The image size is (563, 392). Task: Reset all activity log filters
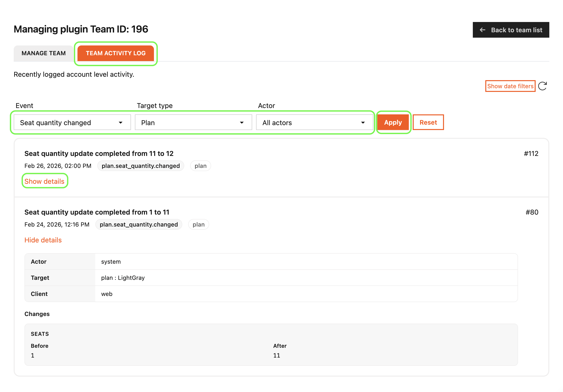428,122
